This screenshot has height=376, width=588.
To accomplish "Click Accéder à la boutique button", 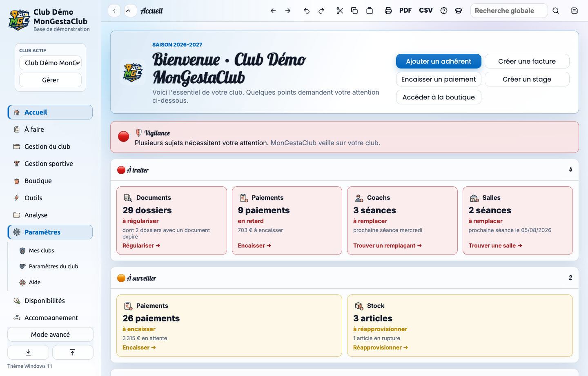I will (439, 97).
